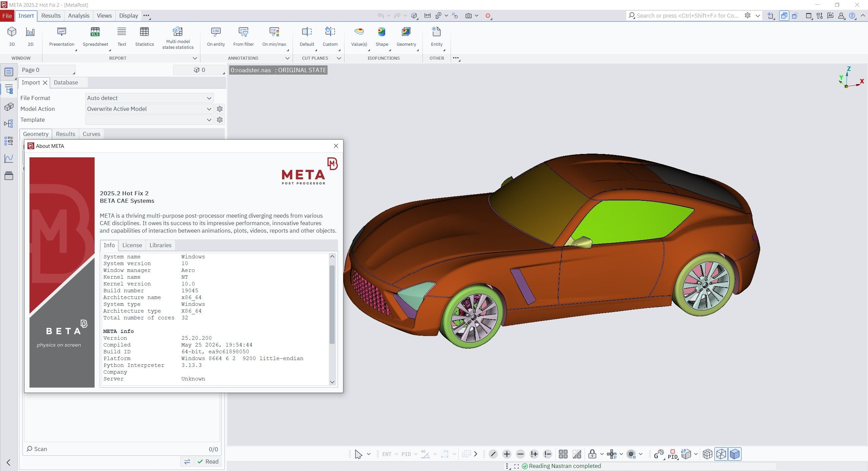Viewport: 868px width, 471px height.
Task: Open the Display ribbon tab
Action: [129, 16]
